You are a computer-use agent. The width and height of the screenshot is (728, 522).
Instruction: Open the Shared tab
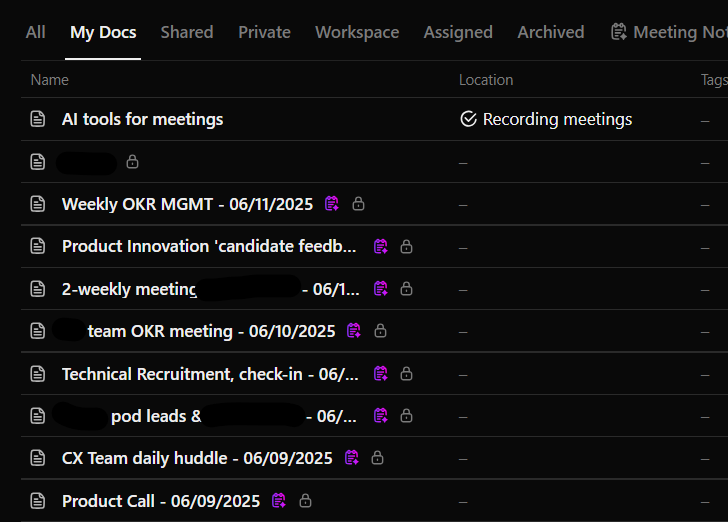(187, 32)
